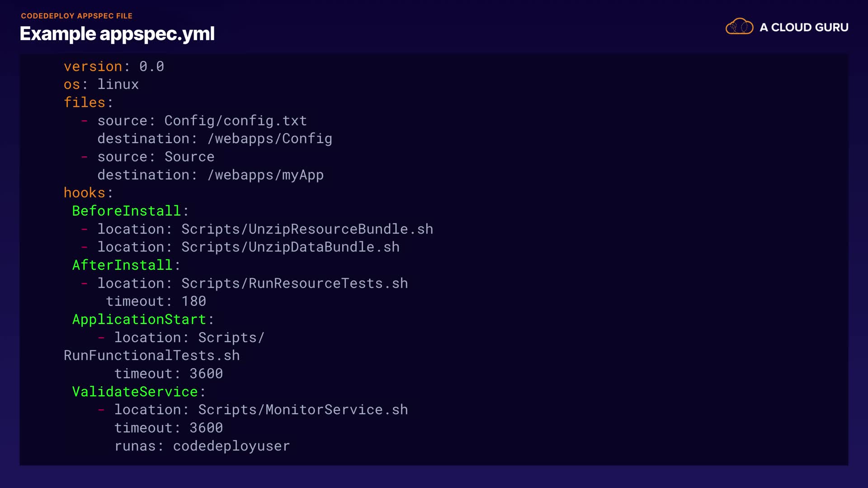Click the green "ApplicationStart" hook name
Screen dimensions: 868x488
coord(139,319)
